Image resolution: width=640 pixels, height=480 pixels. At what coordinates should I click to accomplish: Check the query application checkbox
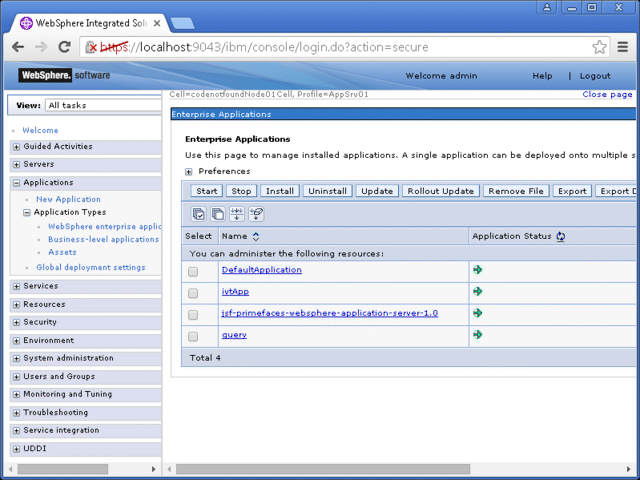pos(194,336)
